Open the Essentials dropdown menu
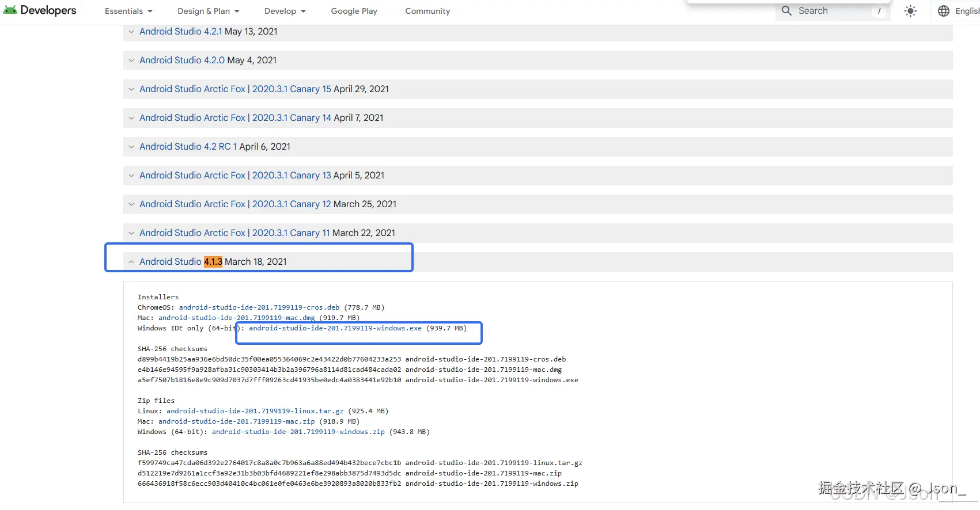980x510 pixels. [128, 11]
